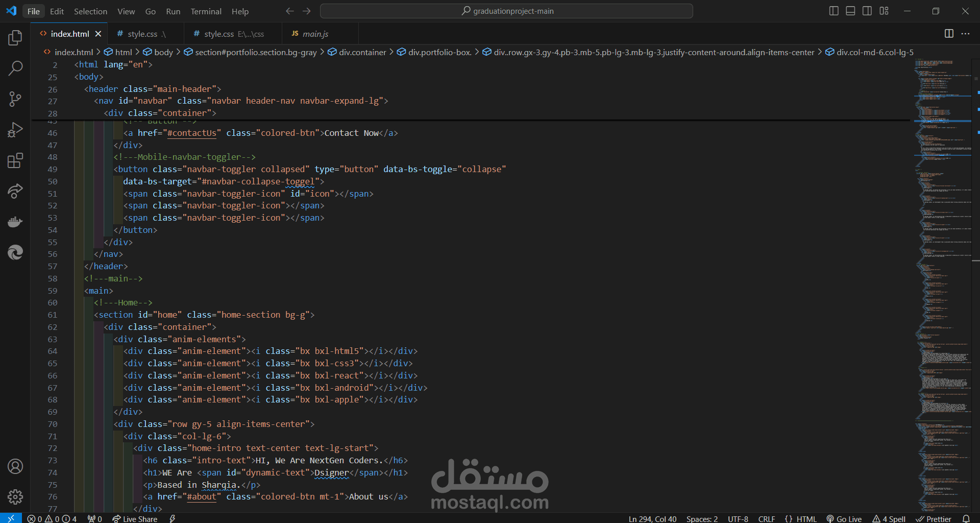Click the minimap code overview
980x523 pixels.
pyautogui.click(x=942, y=286)
